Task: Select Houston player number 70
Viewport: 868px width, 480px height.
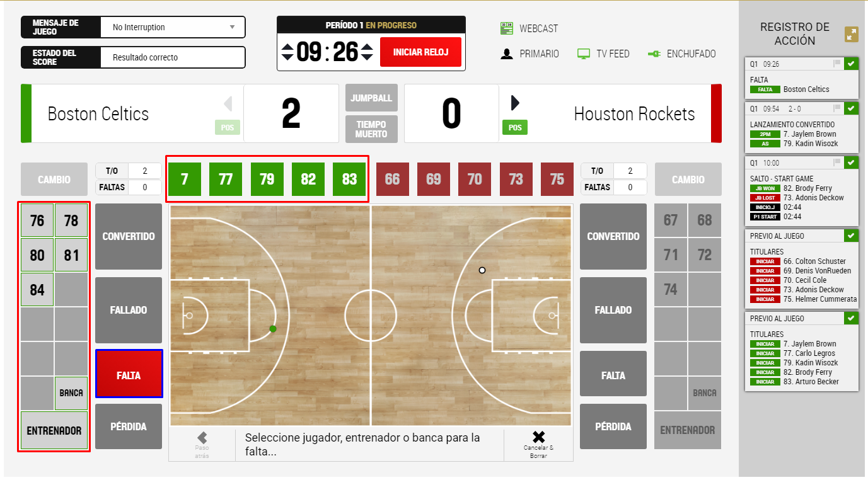Action: [x=475, y=180]
